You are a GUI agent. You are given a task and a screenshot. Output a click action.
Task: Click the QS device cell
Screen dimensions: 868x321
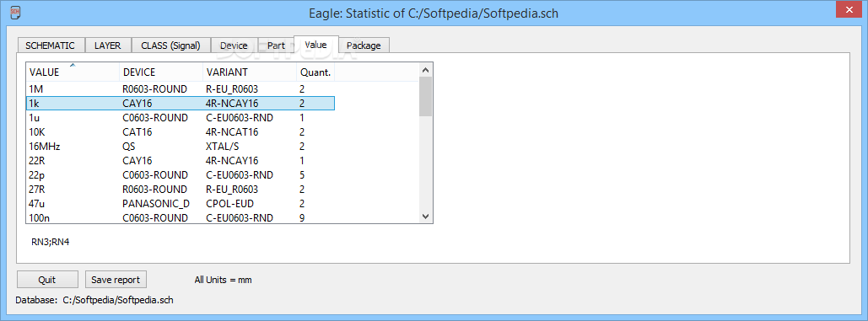(x=129, y=147)
